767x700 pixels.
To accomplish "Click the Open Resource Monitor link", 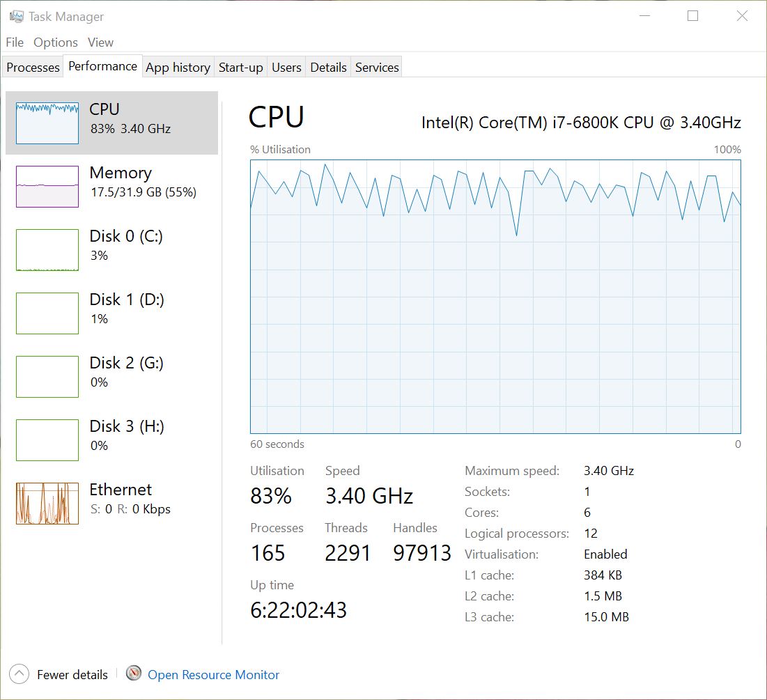I will coord(213,675).
